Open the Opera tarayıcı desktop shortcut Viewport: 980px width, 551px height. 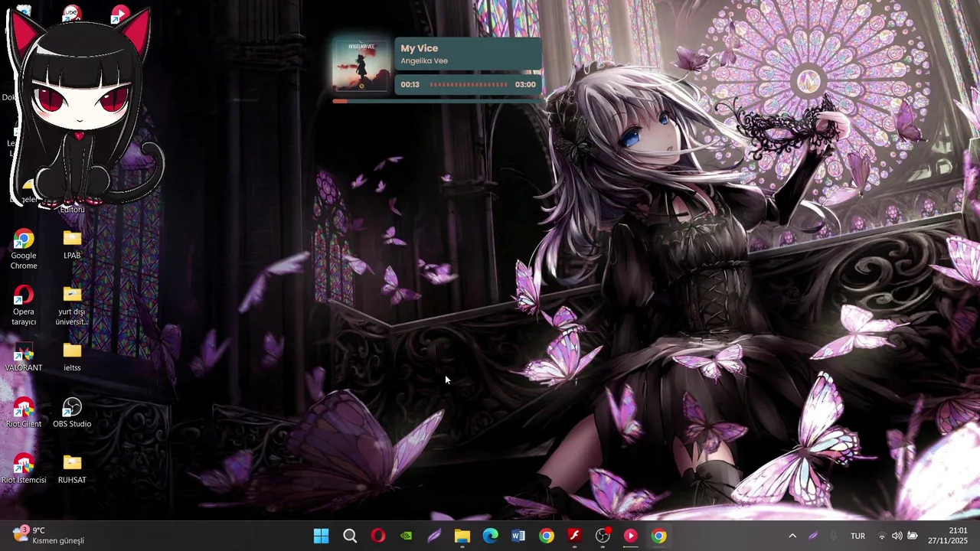(24, 305)
